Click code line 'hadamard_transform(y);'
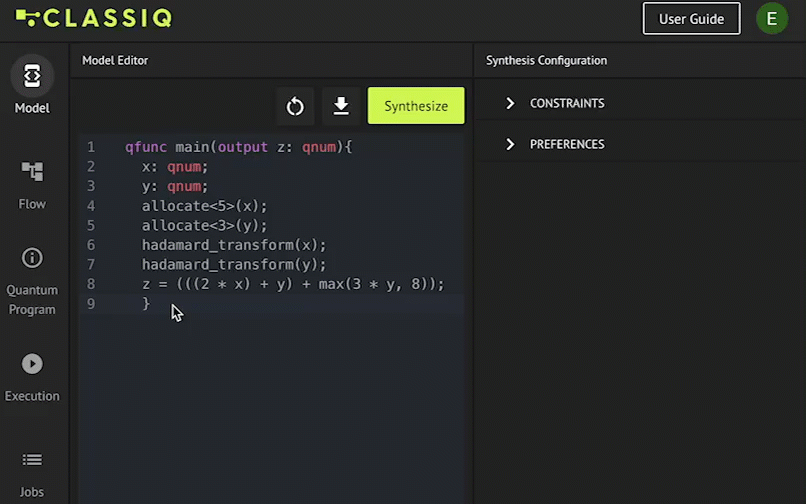 point(234,264)
